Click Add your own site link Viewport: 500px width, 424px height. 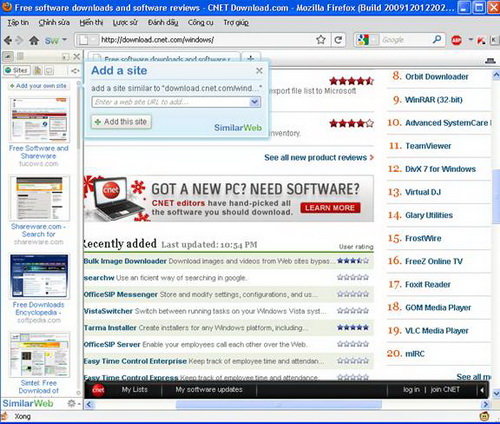[38, 86]
